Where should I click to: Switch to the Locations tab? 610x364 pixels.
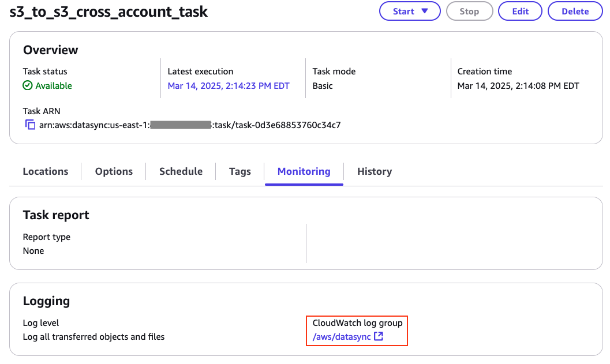[45, 171]
